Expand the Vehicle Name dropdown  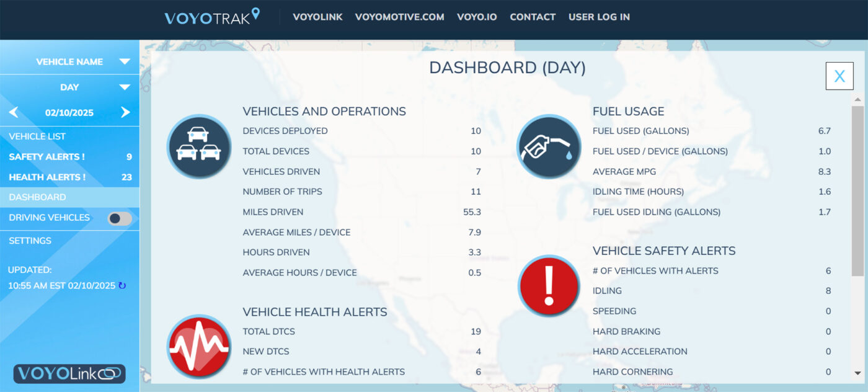[124, 62]
